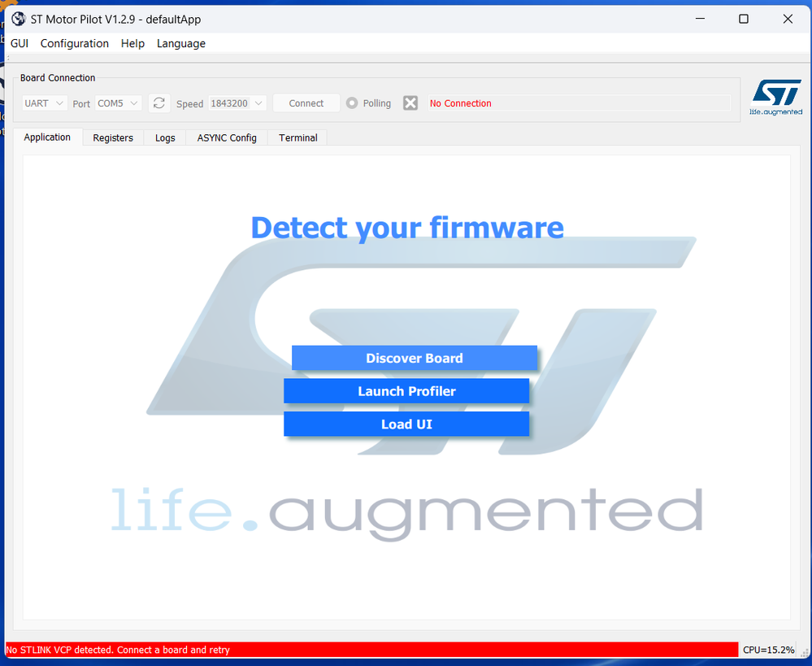Switch to the Application tab
The height and width of the screenshot is (666, 812).
tap(47, 137)
